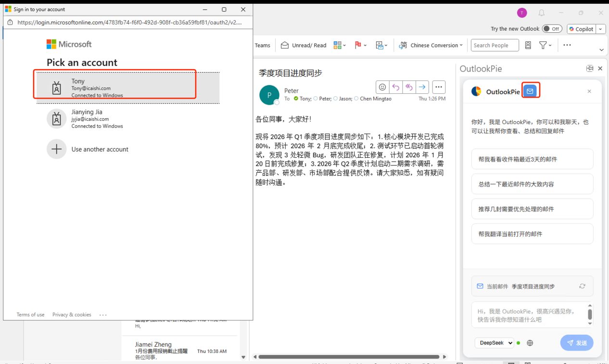Click the 当前邮件 envelope icon

coord(480,286)
